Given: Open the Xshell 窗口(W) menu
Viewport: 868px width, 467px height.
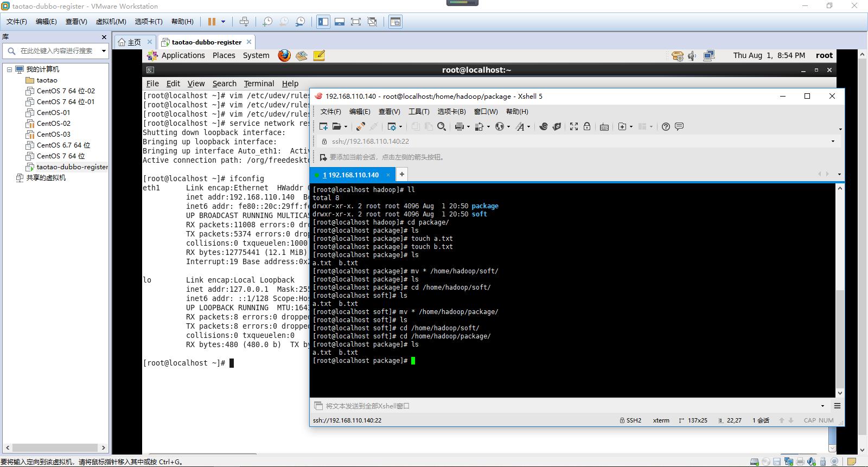Looking at the screenshot, I should [486, 112].
